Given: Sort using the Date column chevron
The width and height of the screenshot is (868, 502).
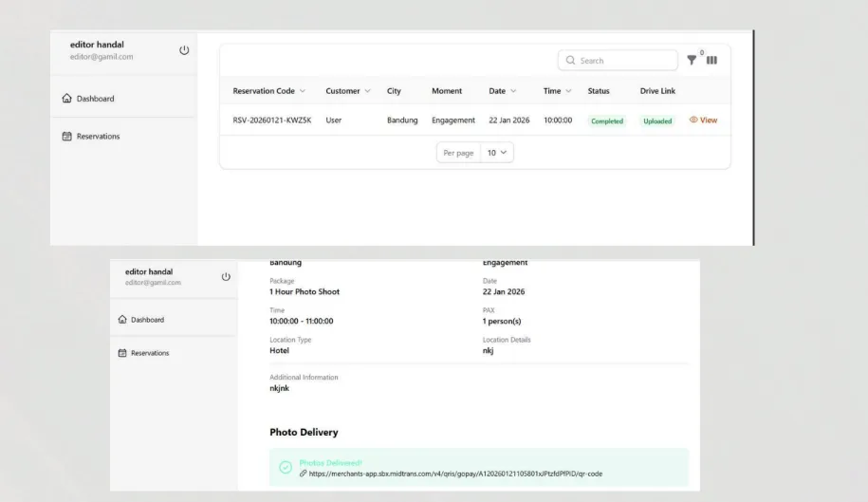Looking at the screenshot, I should pyautogui.click(x=513, y=91).
